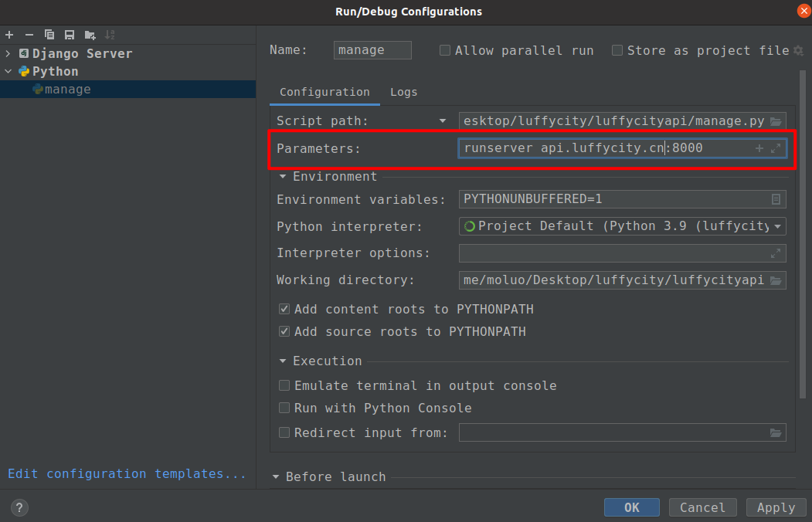Expand the Django Server tree node
Viewport: 812px width, 522px height.
pyautogui.click(x=8, y=53)
